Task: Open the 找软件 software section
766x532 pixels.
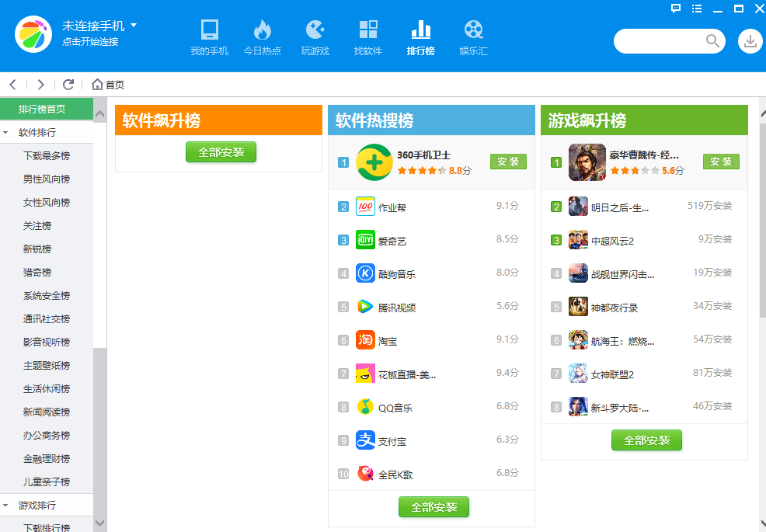Action: click(x=368, y=37)
